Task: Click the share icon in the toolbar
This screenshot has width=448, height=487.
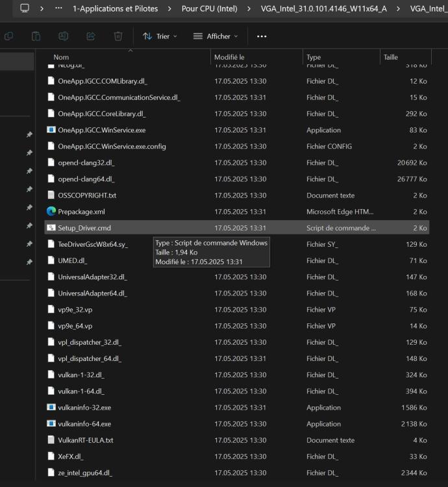Action: point(91,36)
